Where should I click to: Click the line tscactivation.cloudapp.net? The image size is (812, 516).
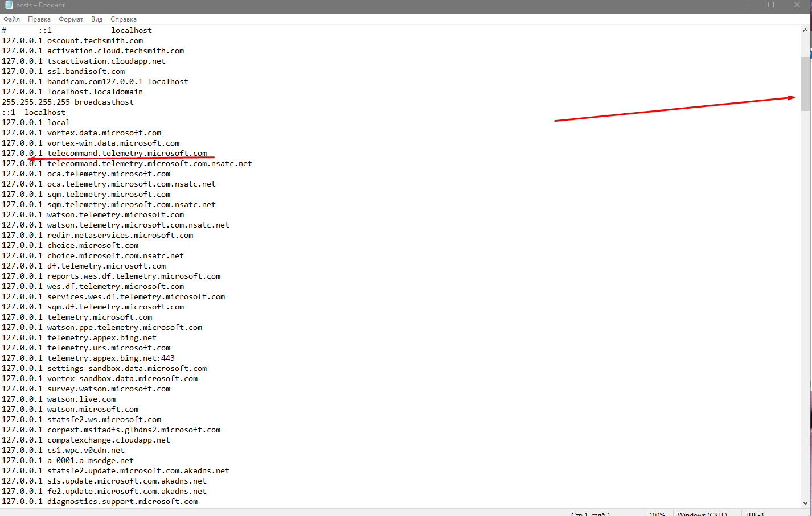pyautogui.click(x=84, y=61)
